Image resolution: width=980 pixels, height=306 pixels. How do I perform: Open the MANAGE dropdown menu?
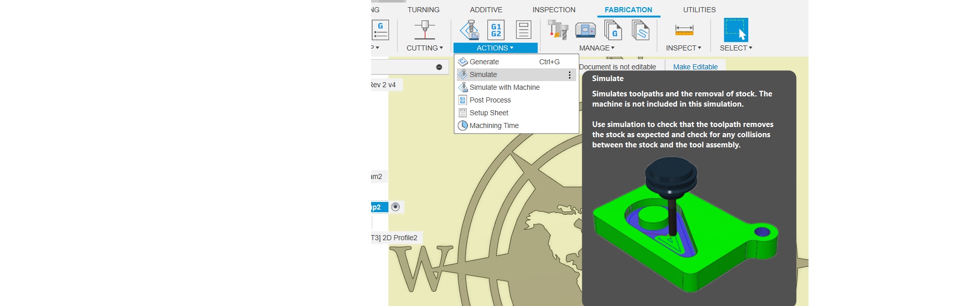[x=596, y=48]
